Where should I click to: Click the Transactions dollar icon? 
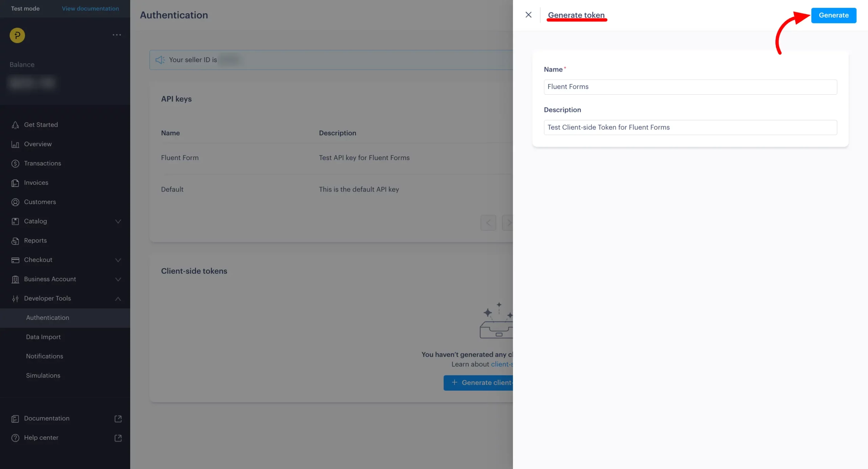click(15, 164)
